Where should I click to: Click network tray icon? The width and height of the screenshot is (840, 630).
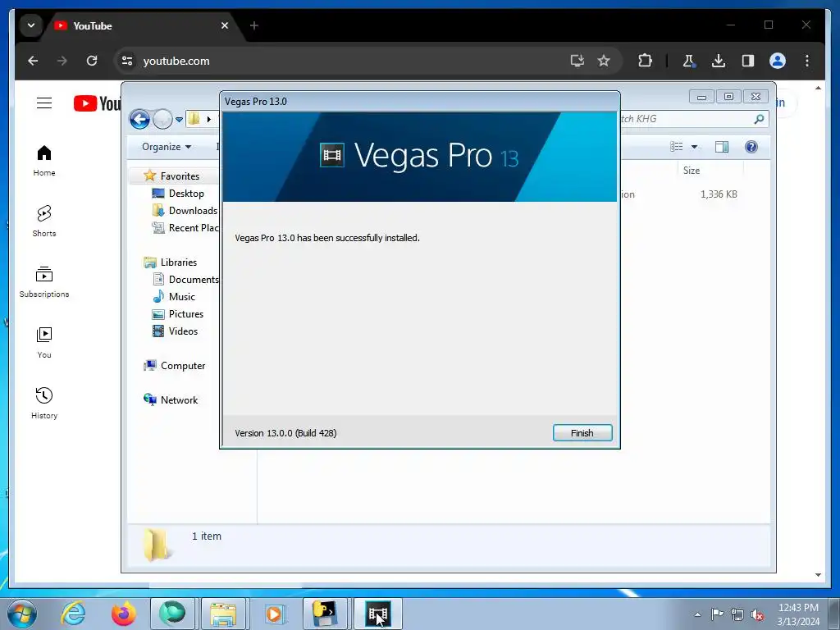click(x=737, y=614)
